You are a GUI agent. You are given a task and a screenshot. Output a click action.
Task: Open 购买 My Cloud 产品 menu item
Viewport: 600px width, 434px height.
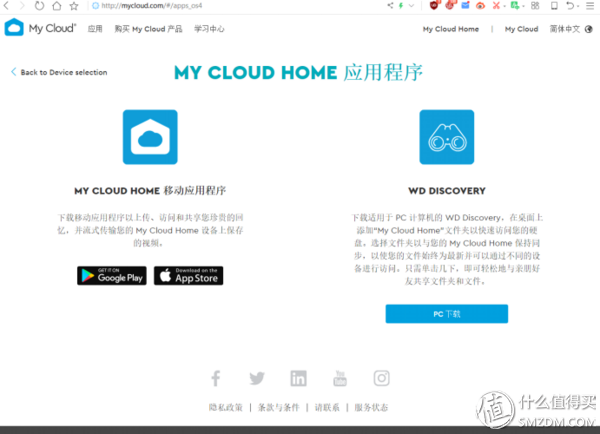[x=148, y=29]
